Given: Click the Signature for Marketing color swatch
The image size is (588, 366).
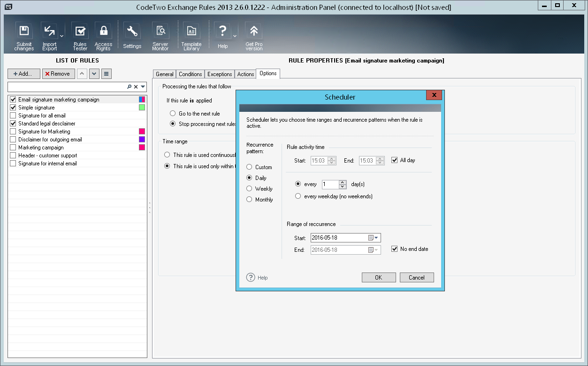Looking at the screenshot, I should (x=142, y=132).
